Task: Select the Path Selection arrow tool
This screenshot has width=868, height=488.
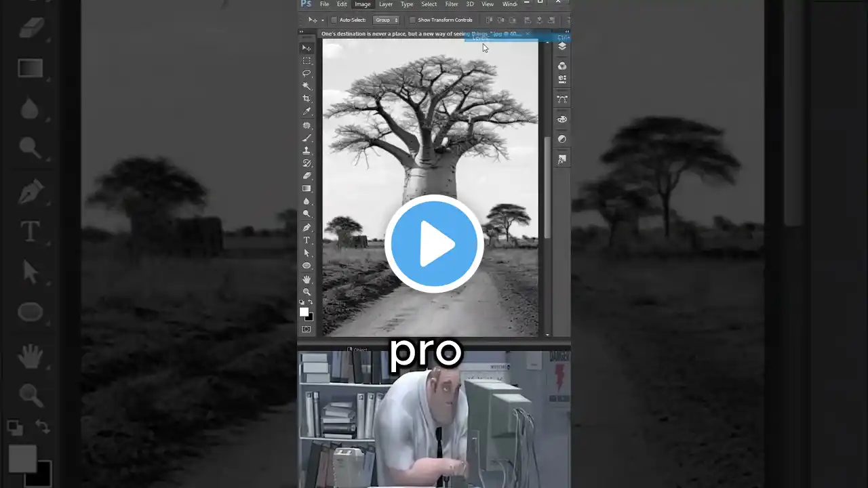Action: (x=307, y=253)
